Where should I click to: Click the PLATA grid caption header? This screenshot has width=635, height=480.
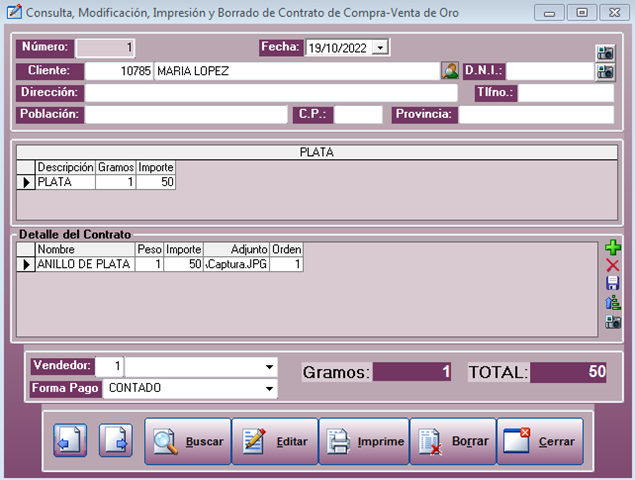click(317, 152)
